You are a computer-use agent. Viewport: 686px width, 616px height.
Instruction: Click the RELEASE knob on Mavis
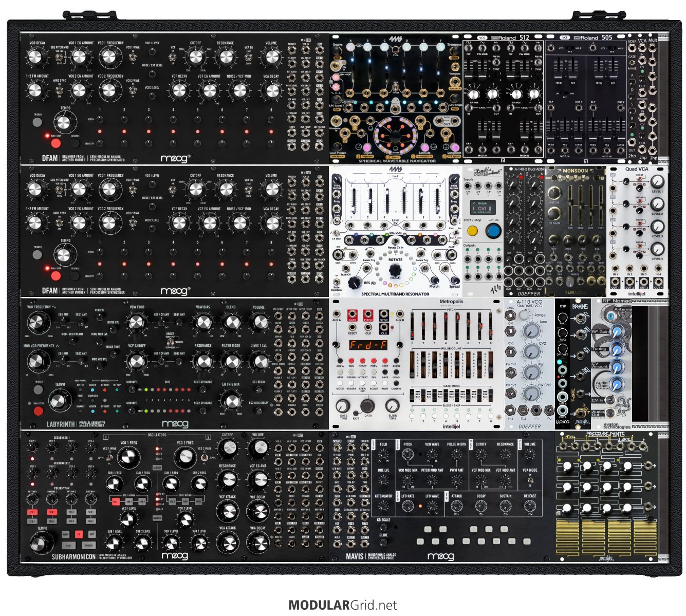(530, 506)
